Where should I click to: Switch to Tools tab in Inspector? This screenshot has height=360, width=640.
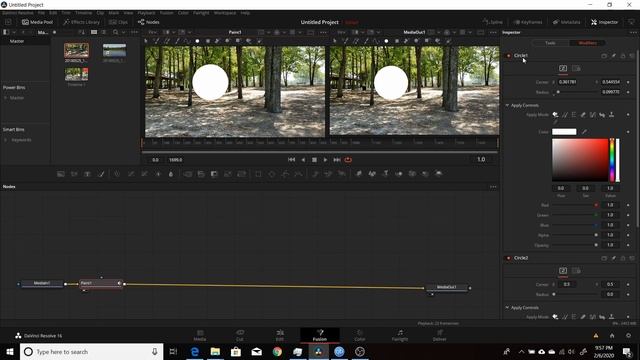point(550,43)
